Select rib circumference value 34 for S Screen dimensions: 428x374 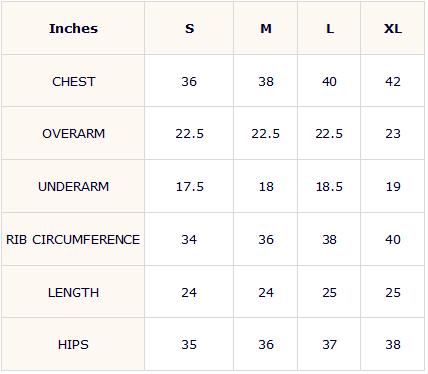[x=189, y=239]
